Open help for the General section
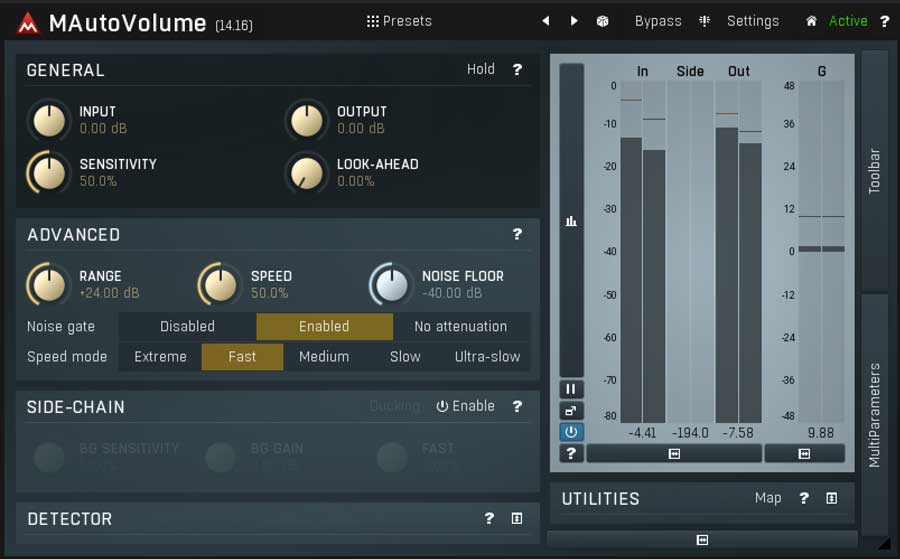 pos(517,69)
